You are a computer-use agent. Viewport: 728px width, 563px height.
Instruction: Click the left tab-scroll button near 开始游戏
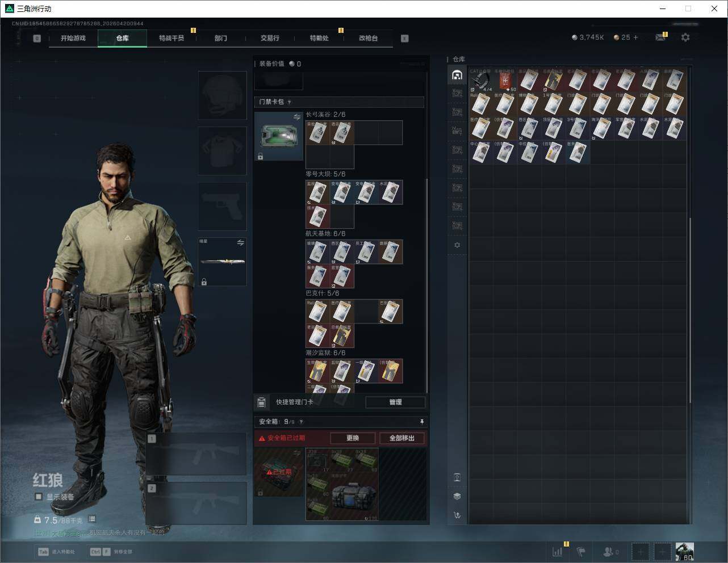point(37,39)
